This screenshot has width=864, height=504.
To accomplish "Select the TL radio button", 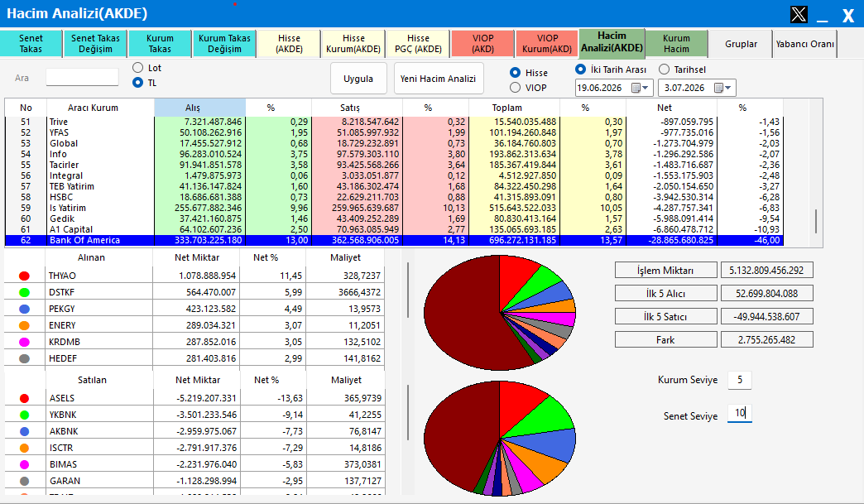I will click(x=137, y=83).
